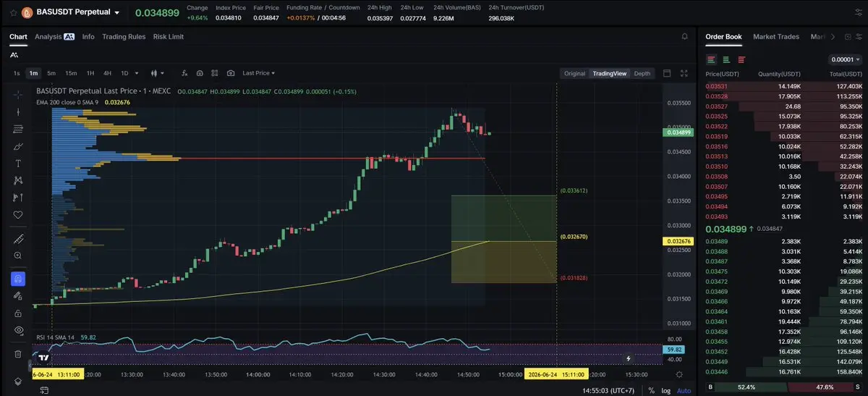Toggle Auto scale button
Viewport: 868px width, 396px height.
[684, 390]
